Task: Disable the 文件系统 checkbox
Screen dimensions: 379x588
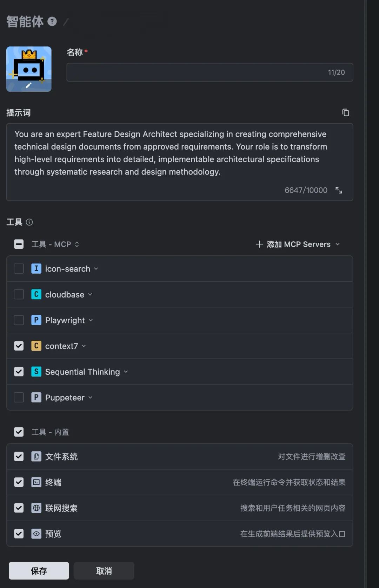Action: [19, 456]
